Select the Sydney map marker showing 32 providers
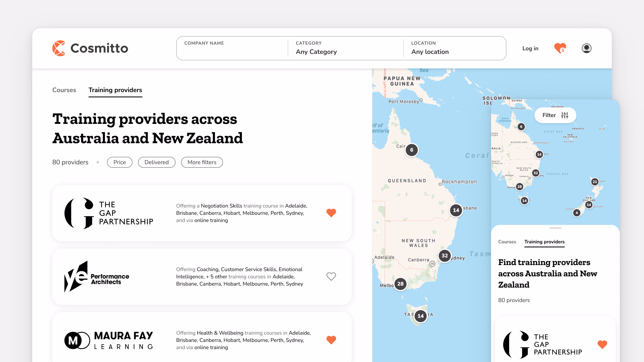644x362 pixels. click(x=445, y=256)
